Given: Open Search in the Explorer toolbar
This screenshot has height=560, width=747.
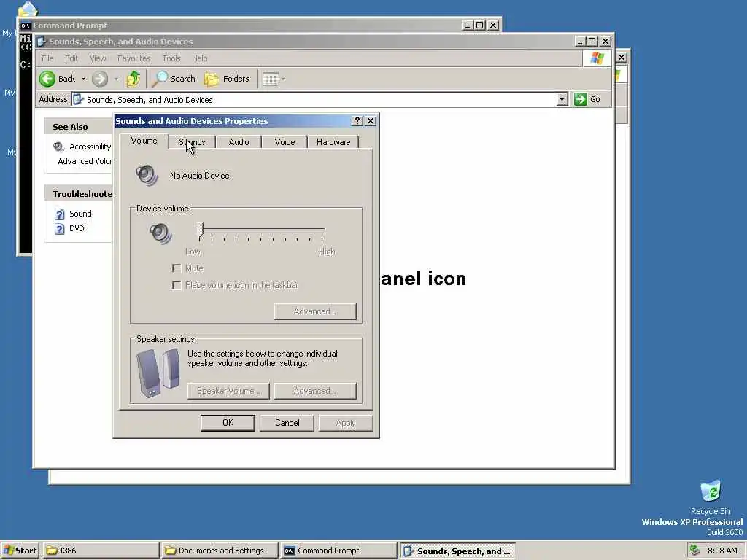Looking at the screenshot, I should click(x=174, y=79).
